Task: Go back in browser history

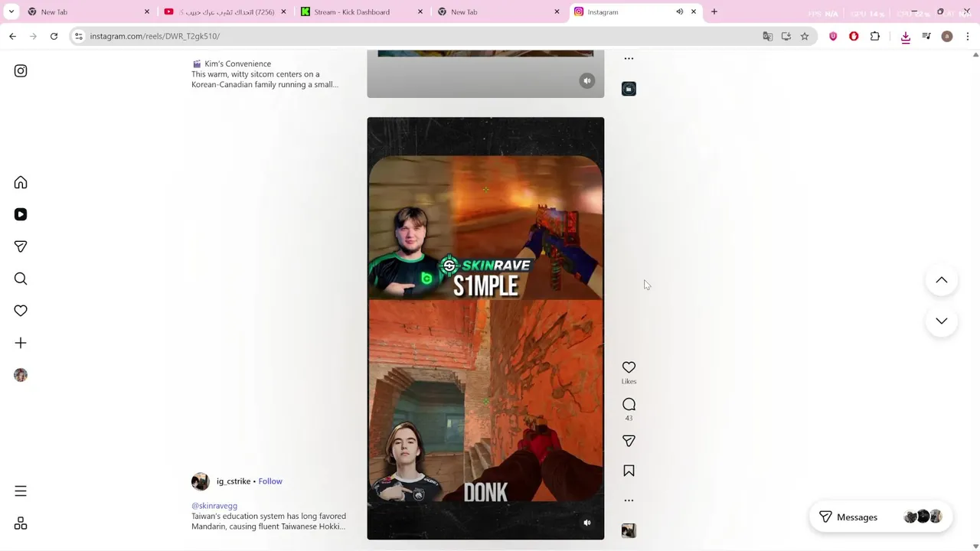Action: pos(13,37)
